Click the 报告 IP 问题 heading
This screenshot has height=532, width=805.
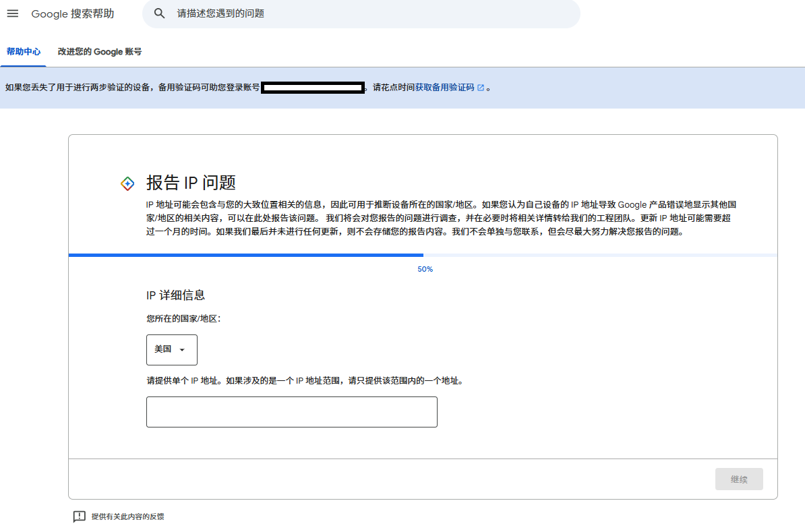[191, 183]
